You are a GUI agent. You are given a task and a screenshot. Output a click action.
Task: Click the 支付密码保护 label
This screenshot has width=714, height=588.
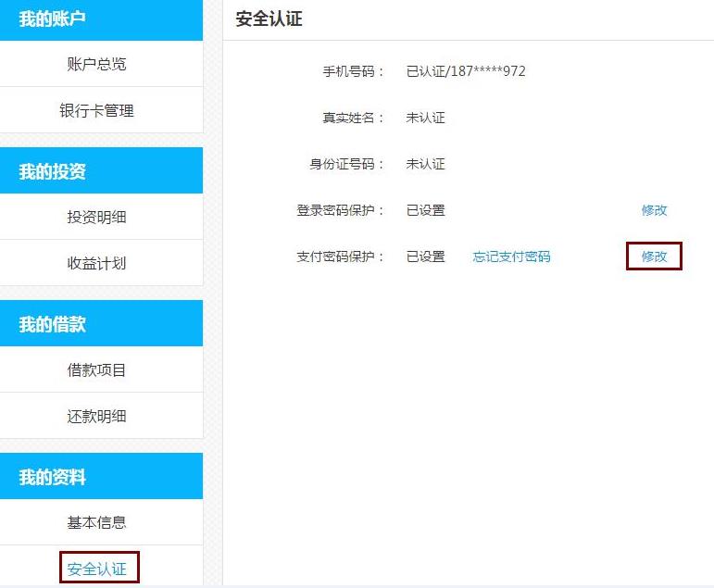[x=340, y=256]
